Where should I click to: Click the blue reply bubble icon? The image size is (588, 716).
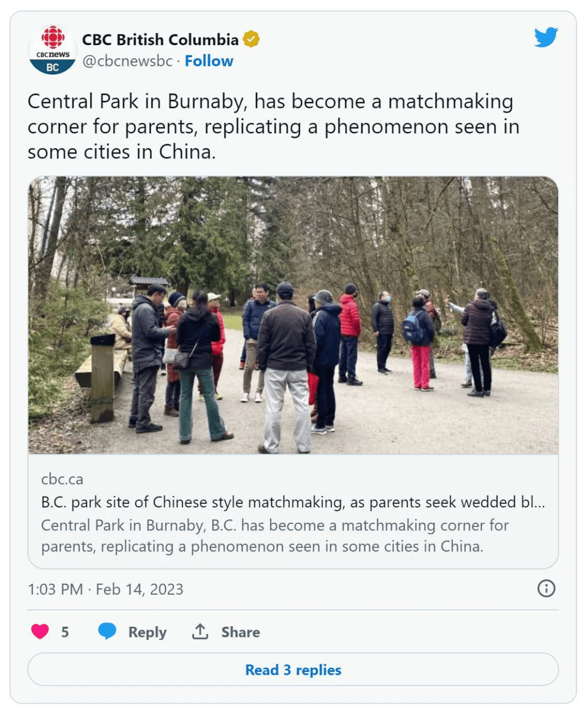coord(107,631)
